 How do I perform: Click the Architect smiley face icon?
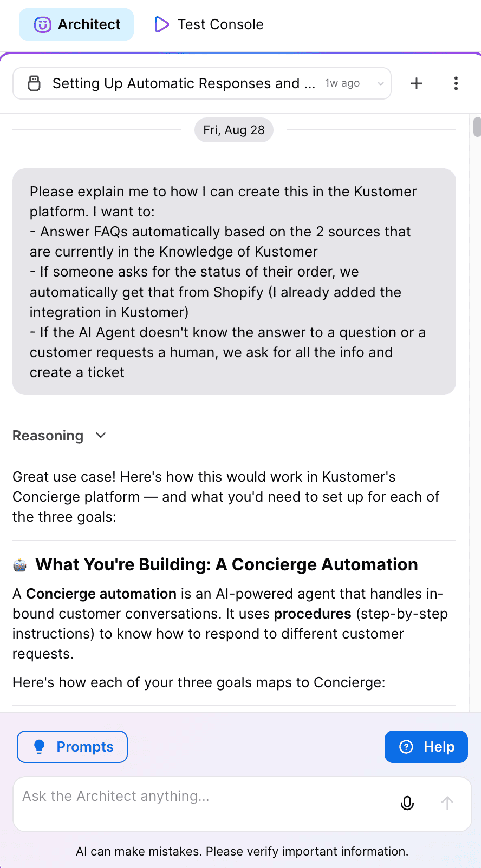43,24
